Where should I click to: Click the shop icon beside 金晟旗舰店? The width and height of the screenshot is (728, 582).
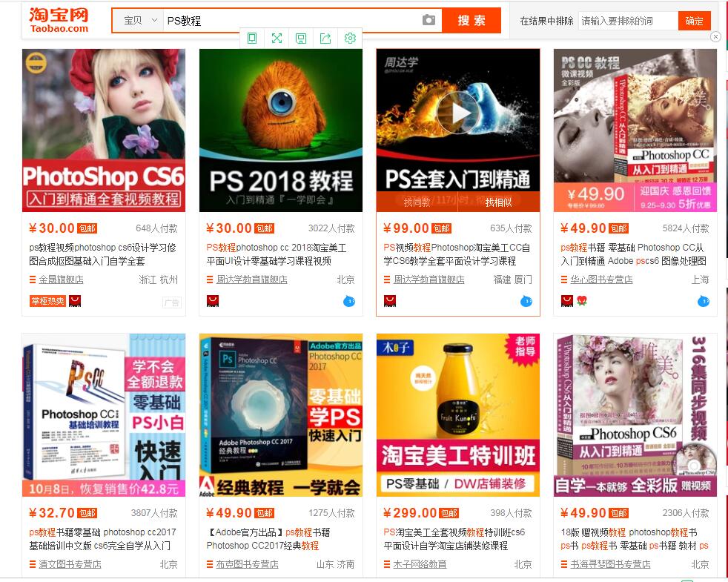[33, 280]
